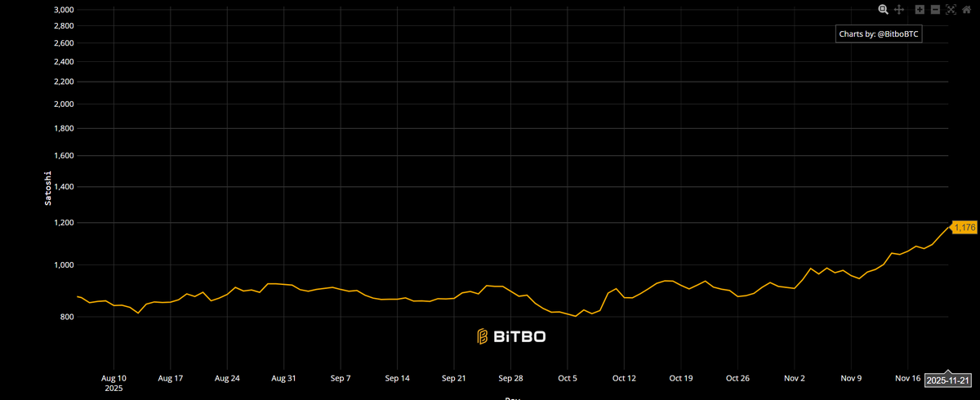Click the Autoscale icon in modebar
The width and height of the screenshot is (980, 400).
point(951,10)
